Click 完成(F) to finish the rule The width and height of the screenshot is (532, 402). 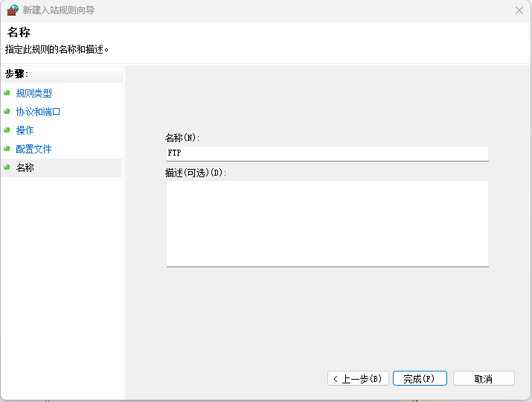tap(420, 379)
